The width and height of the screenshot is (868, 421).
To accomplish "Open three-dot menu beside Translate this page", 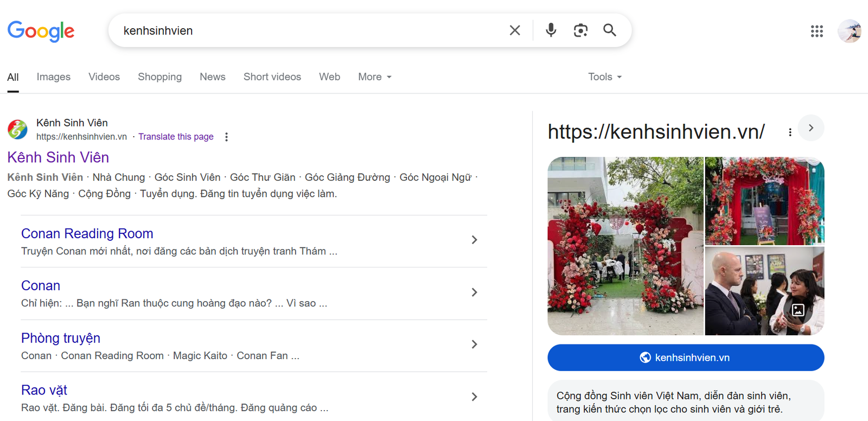I will coord(226,137).
